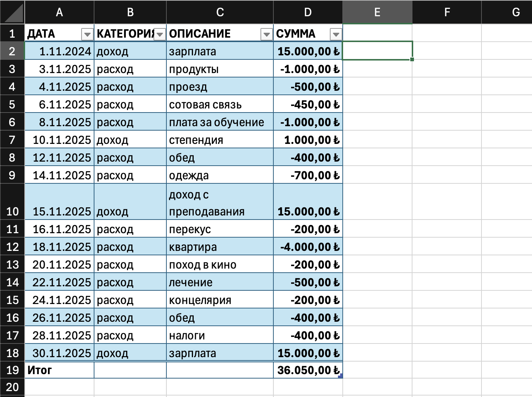532x397 pixels.
Task: Click cell 'продукты'
Action: click(220, 69)
